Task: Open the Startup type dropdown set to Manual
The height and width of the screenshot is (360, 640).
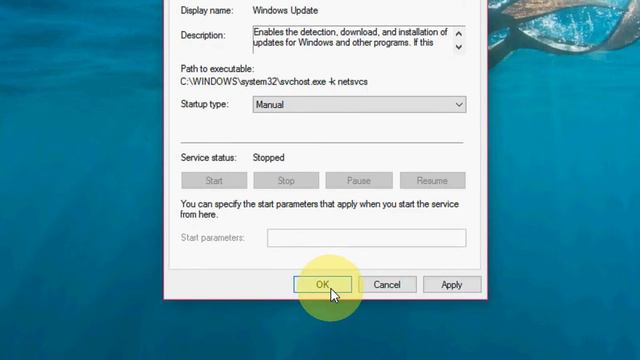Action: tap(359, 104)
